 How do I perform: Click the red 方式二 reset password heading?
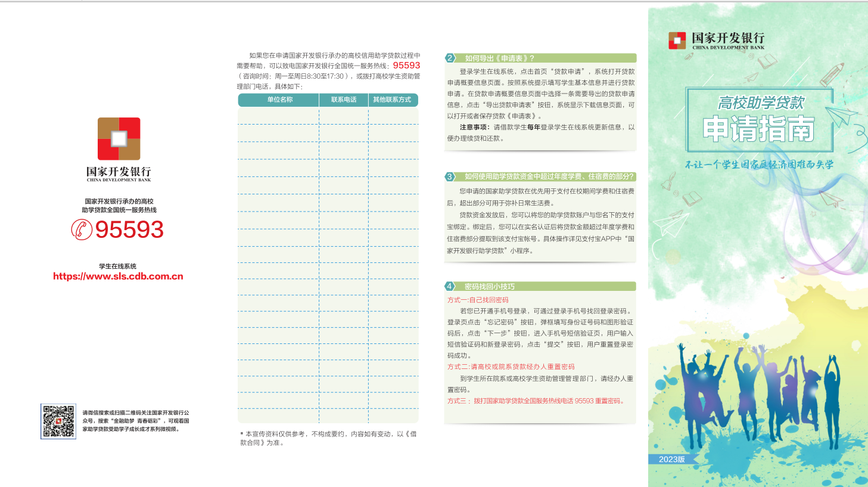pyautogui.click(x=511, y=367)
